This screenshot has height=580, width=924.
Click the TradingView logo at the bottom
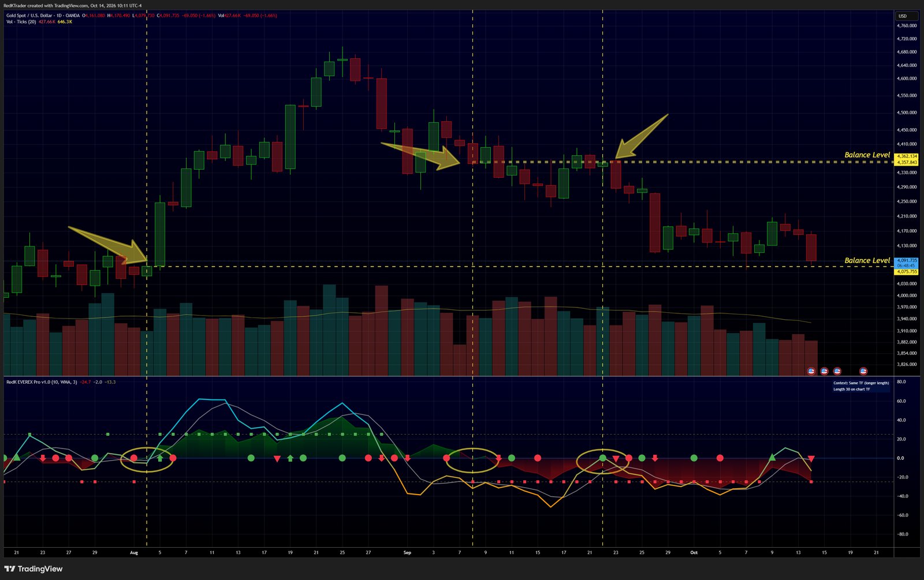point(33,569)
